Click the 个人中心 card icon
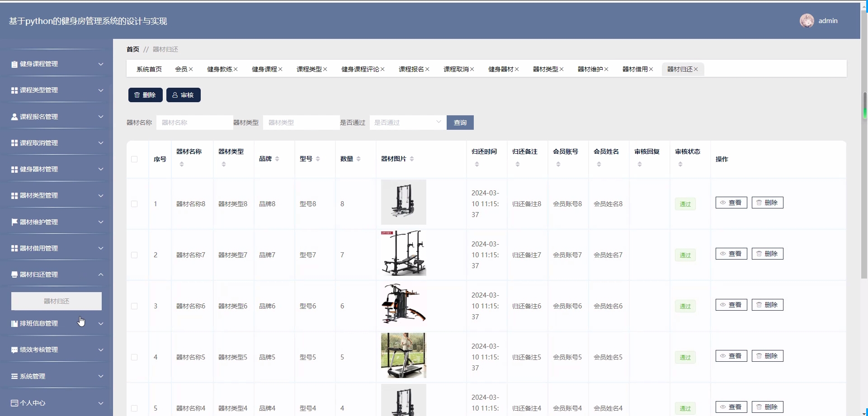The width and height of the screenshot is (868, 416). coord(14,403)
